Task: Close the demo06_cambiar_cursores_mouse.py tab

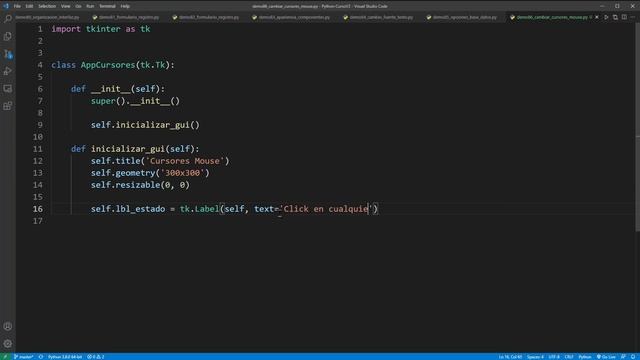Action: pyautogui.click(x=597, y=17)
